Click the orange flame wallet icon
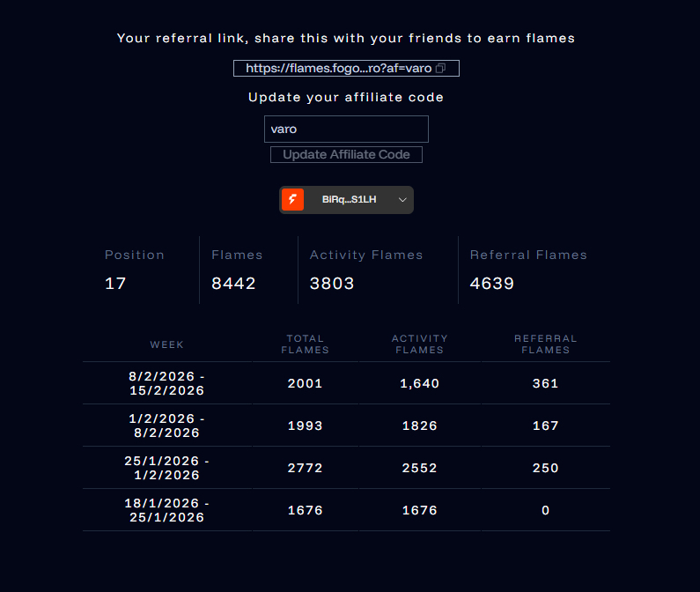This screenshot has height=592, width=700. (292, 200)
